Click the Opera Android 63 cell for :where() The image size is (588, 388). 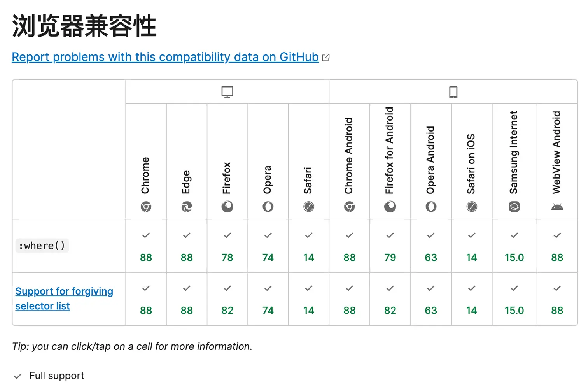pos(431,246)
